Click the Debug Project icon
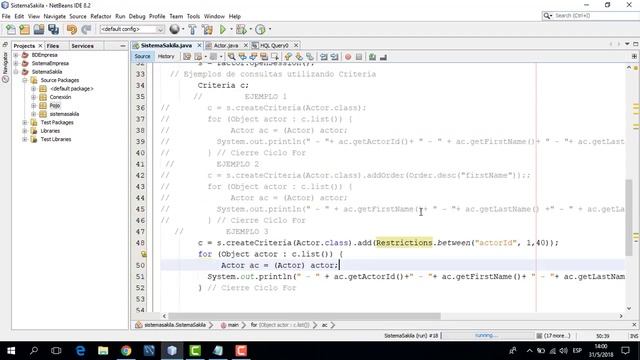 tap(241, 29)
